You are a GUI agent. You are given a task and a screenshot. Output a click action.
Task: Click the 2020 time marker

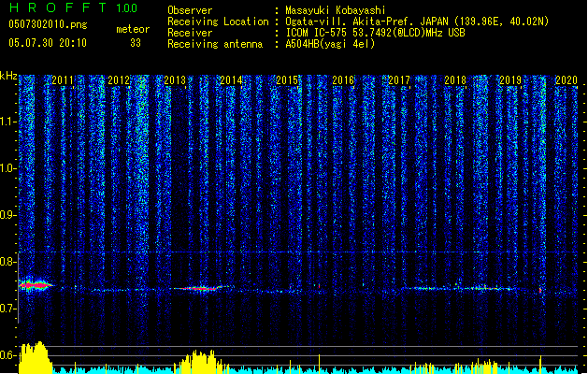(x=566, y=80)
